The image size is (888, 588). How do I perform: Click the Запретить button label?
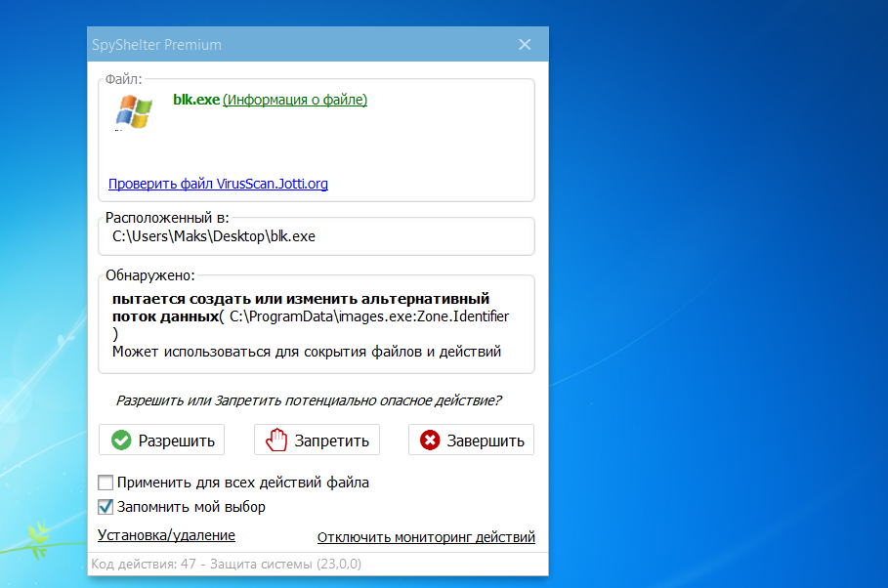pyautogui.click(x=332, y=441)
